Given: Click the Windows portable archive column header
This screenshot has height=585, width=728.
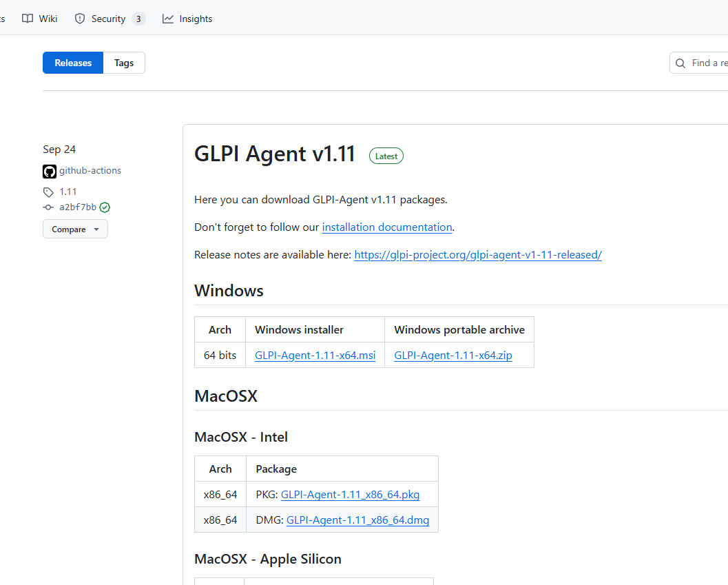Looking at the screenshot, I should click(x=459, y=329).
